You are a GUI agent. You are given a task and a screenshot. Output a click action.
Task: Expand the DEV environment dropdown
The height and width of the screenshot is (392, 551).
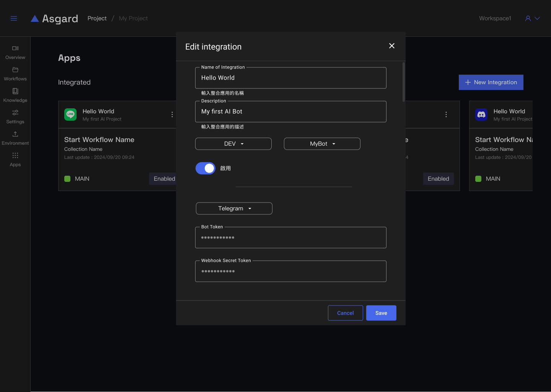(x=233, y=144)
